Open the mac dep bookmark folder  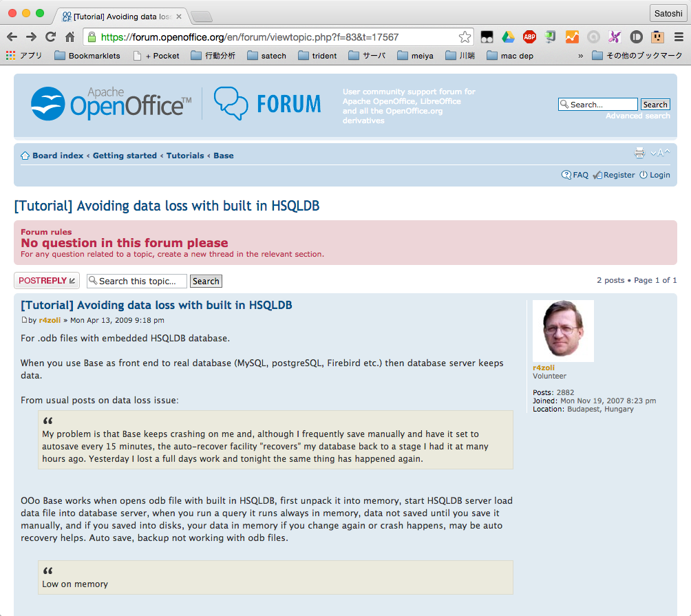(510, 56)
